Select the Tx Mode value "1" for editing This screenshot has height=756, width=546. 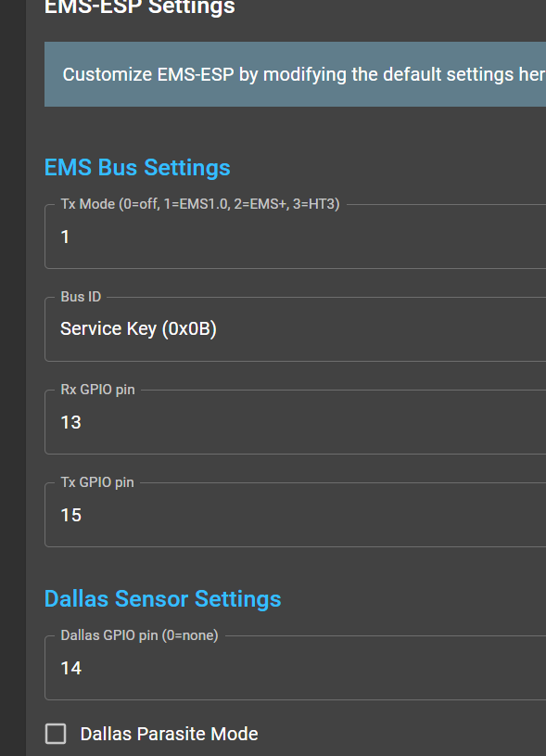pyautogui.click(x=64, y=237)
